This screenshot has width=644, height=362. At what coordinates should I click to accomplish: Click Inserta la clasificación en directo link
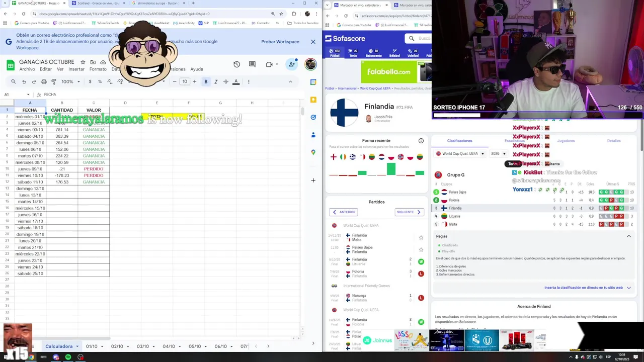coord(584,288)
